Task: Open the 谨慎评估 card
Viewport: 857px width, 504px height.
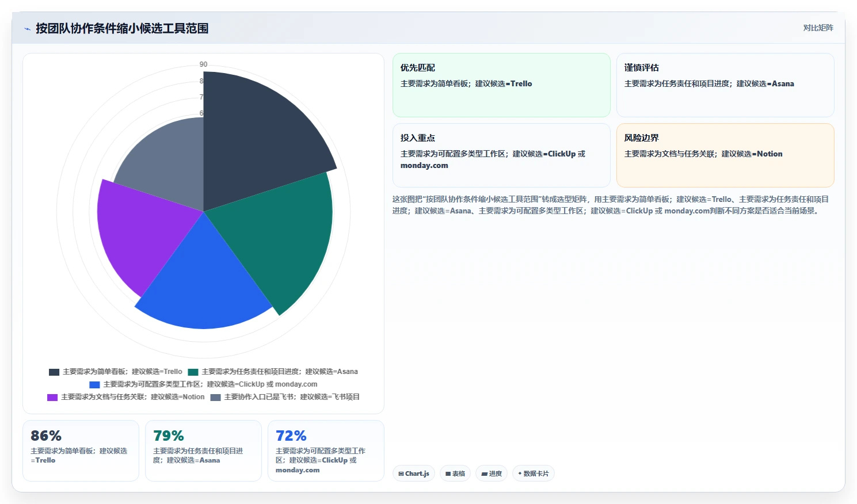Action: tap(725, 85)
